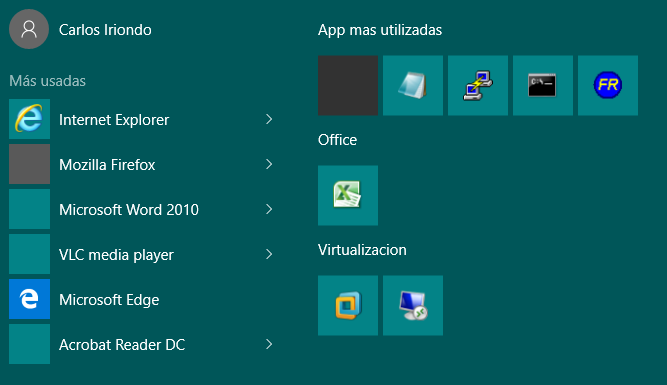Open the Notepad tile
This screenshot has width=667, height=385.
point(413,85)
